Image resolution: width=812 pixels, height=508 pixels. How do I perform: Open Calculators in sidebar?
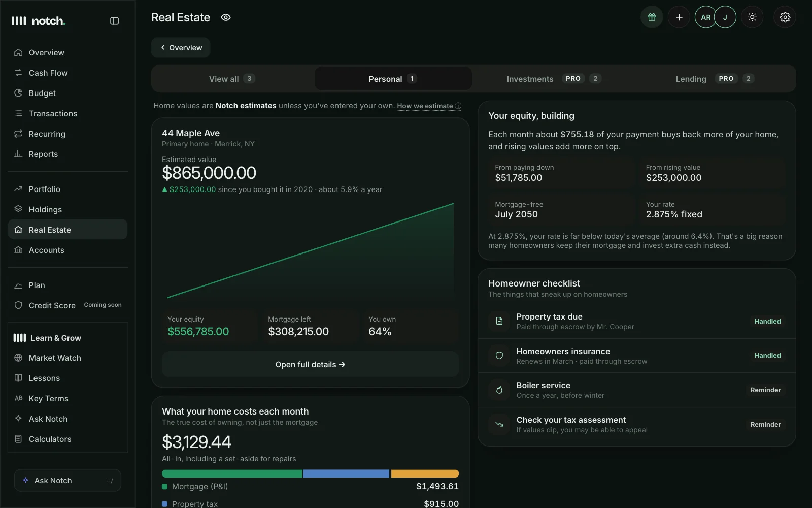coord(67,439)
